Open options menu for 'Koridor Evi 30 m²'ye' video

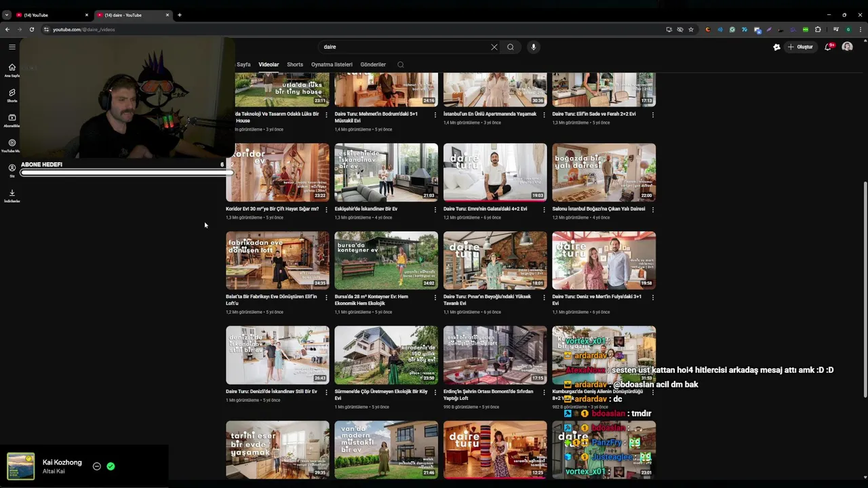click(326, 209)
